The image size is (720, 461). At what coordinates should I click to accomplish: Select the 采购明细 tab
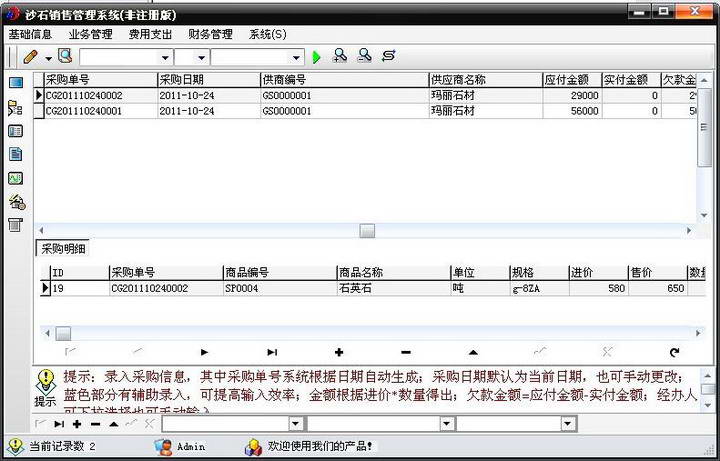click(63, 249)
